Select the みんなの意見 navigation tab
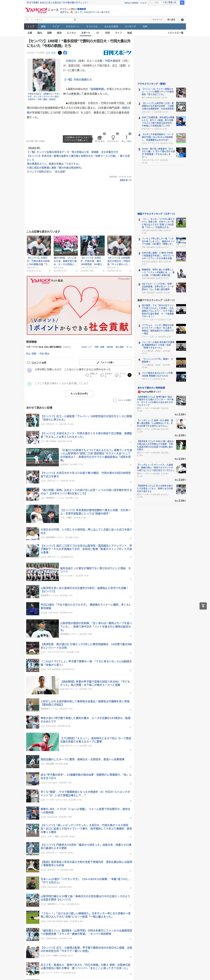 (x=111, y=27)
